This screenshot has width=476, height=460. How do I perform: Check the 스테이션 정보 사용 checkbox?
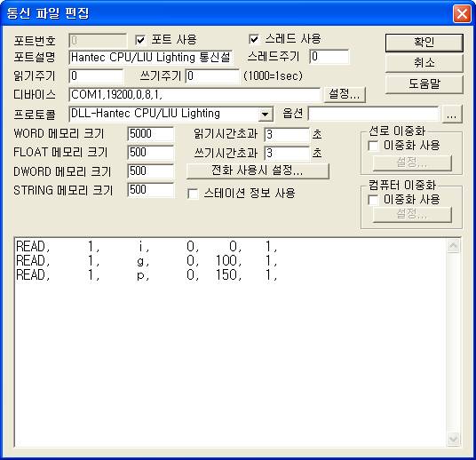[193, 194]
